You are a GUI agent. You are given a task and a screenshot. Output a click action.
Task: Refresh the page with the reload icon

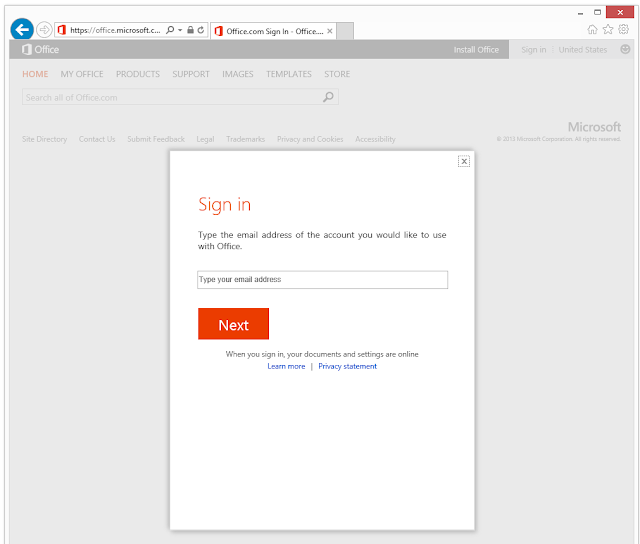[201, 30]
